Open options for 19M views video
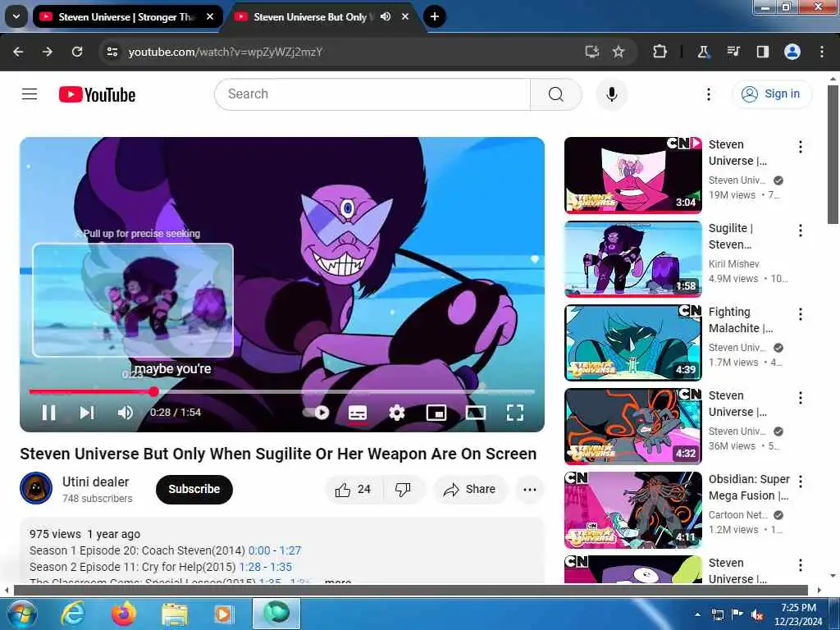Viewport: 840px width, 630px height. (801, 147)
